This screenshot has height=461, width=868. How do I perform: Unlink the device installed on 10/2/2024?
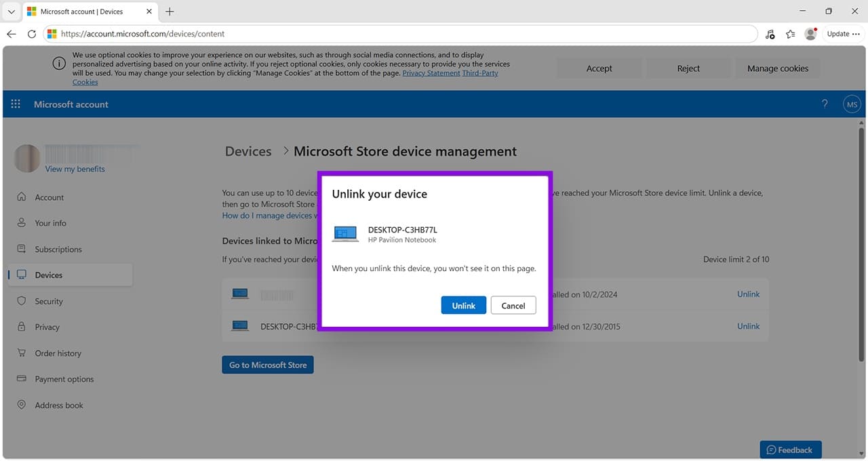748,294
